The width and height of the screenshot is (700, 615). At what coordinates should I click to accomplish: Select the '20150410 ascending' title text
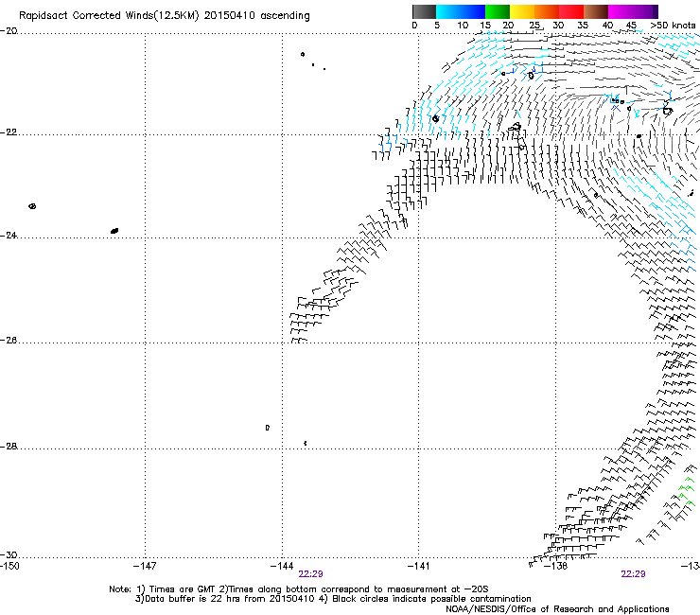coord(256,16)
